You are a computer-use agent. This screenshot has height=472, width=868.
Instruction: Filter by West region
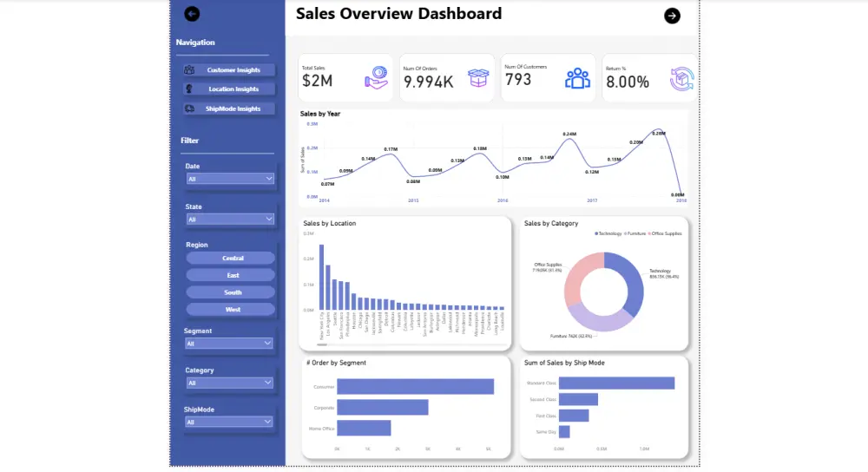(230, 310)
